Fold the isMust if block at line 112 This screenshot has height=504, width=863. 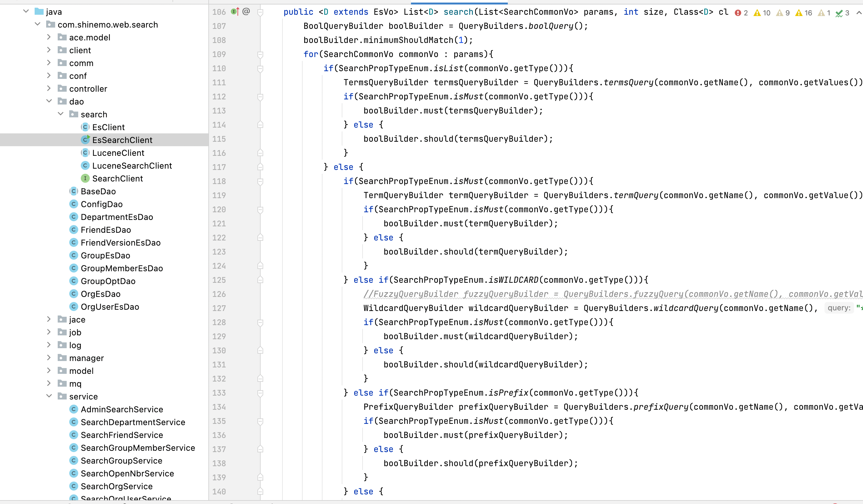[260, 97]
